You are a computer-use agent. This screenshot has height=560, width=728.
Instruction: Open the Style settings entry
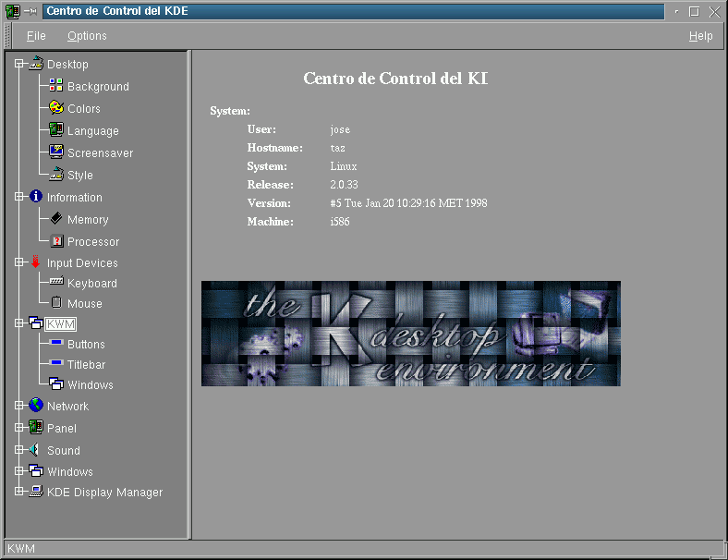tap(79, 176)
